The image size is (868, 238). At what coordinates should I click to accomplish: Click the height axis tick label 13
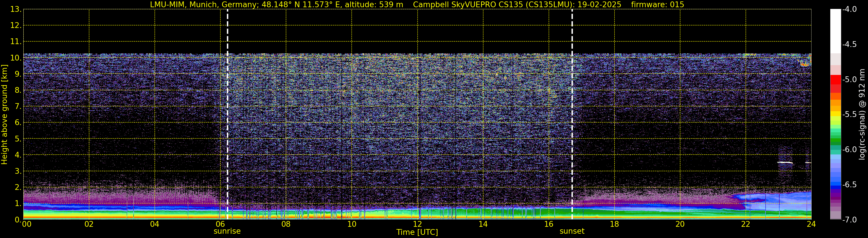coord(16,10)
